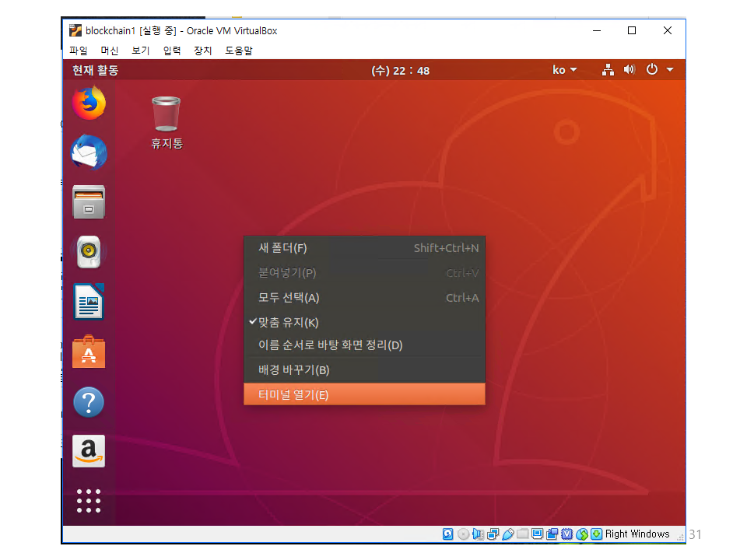Open the Amazon launcher in dock
This screenshot has width=747, height=560.
click(x=89, y=451)
